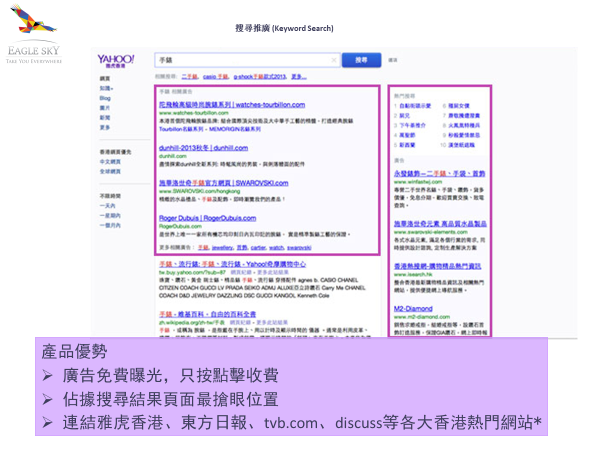Screen dimensions: 600x450
Task: Open the jewellery related ads link
Action: [222, 248]
